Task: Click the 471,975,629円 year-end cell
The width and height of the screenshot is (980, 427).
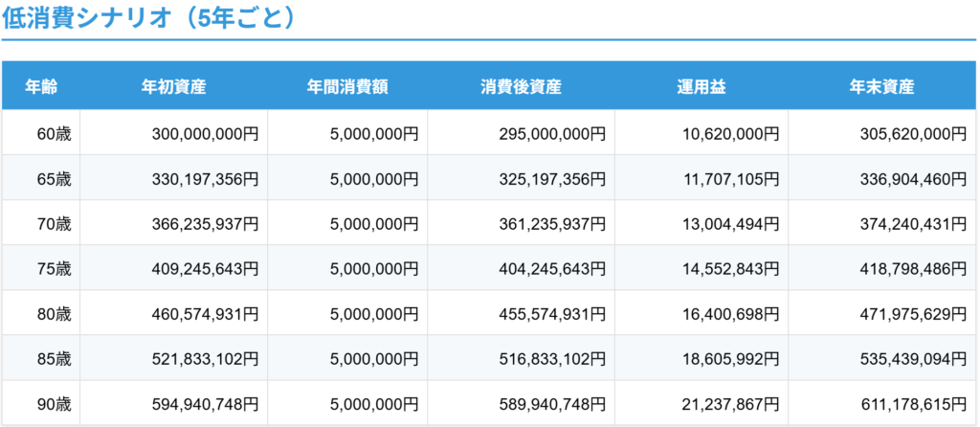Action: [x=881, y=313]
